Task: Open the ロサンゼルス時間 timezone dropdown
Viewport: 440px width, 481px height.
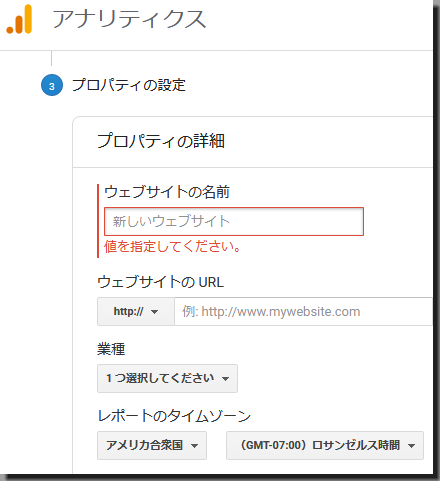Action: coord(325,445)
